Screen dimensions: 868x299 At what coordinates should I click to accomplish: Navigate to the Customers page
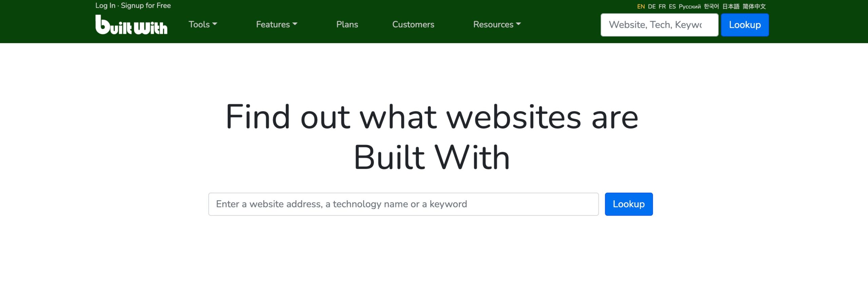(413, 24)
